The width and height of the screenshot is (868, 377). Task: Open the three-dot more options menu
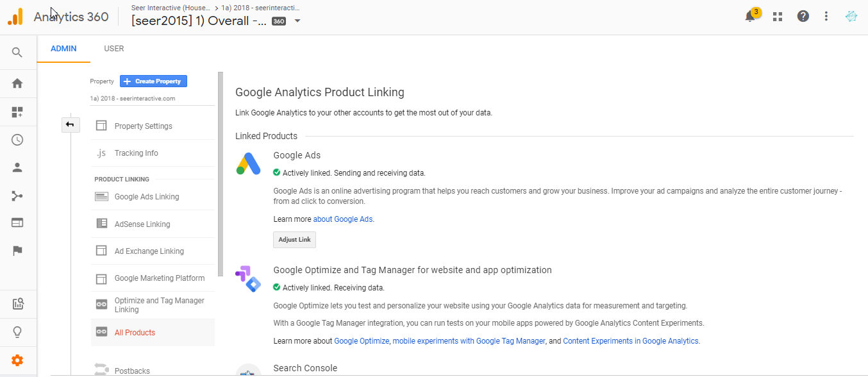826,17
